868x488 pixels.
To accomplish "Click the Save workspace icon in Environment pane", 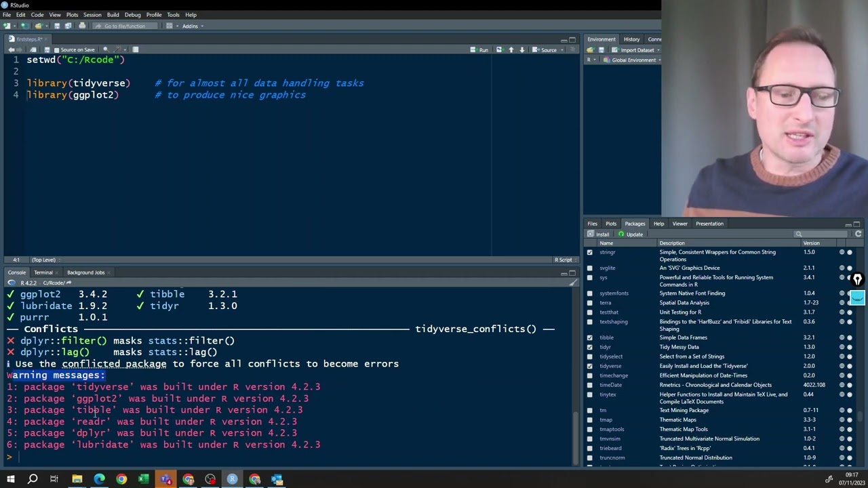I will (601, 49).
